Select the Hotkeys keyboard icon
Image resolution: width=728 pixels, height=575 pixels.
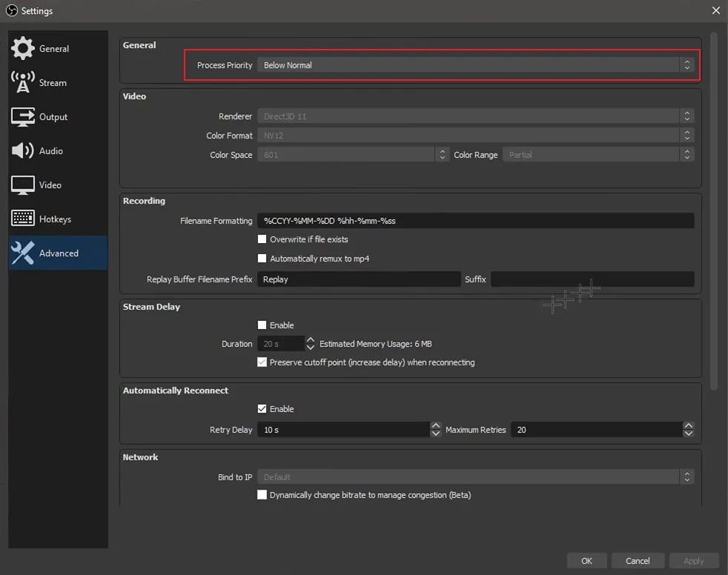pos(23,219)
